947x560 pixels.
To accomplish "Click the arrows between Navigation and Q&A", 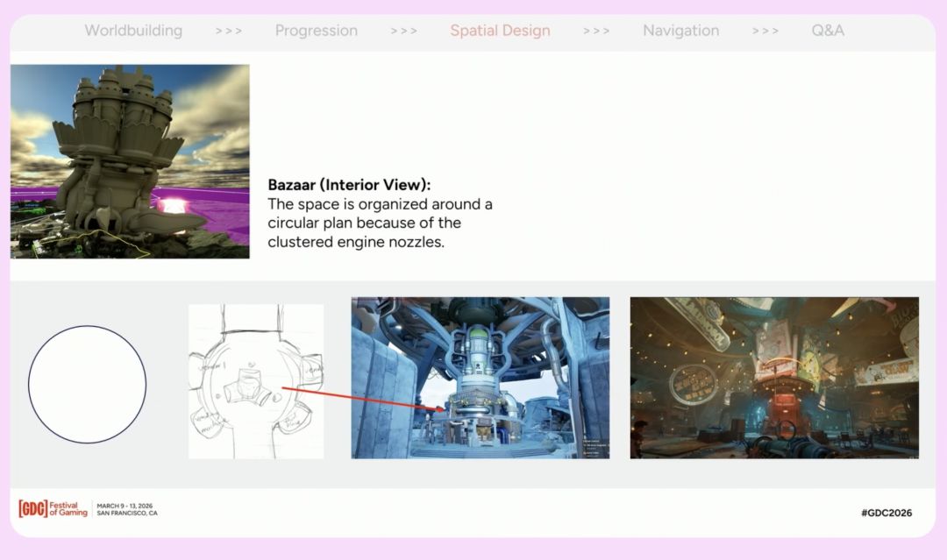I will tap(765, 31).
